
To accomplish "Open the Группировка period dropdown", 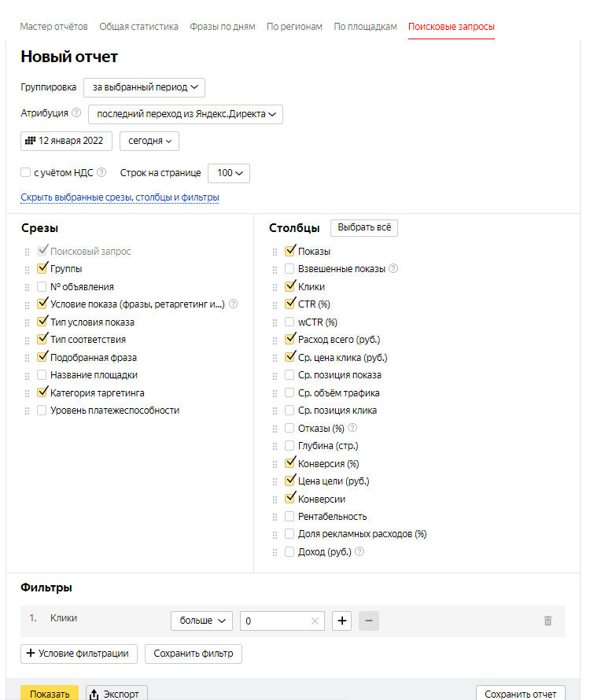I will click(144, 87).
